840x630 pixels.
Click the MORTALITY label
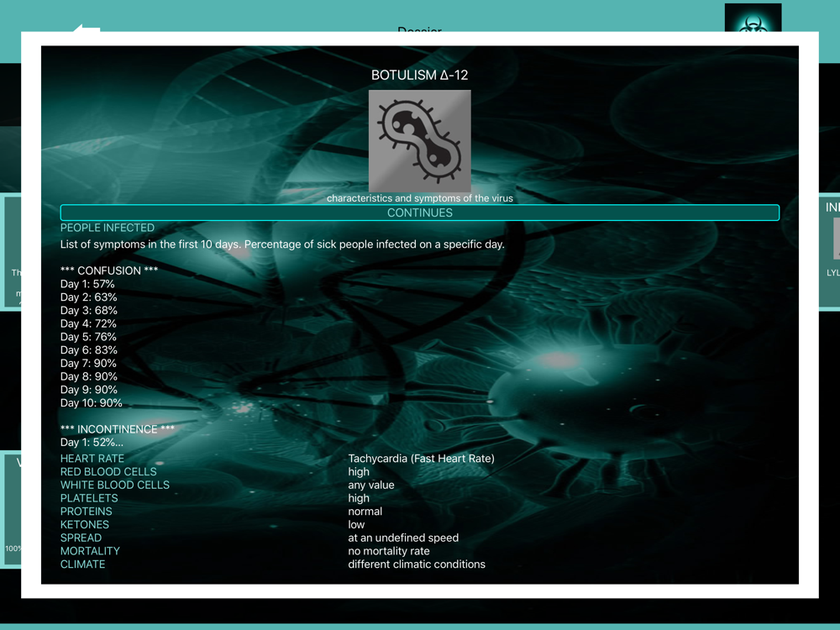point(90,551)
